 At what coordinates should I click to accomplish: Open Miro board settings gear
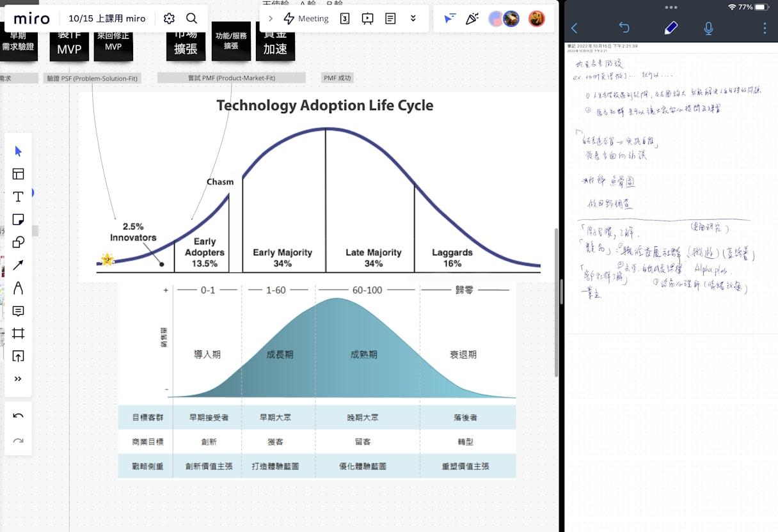[x=169, y=19]
